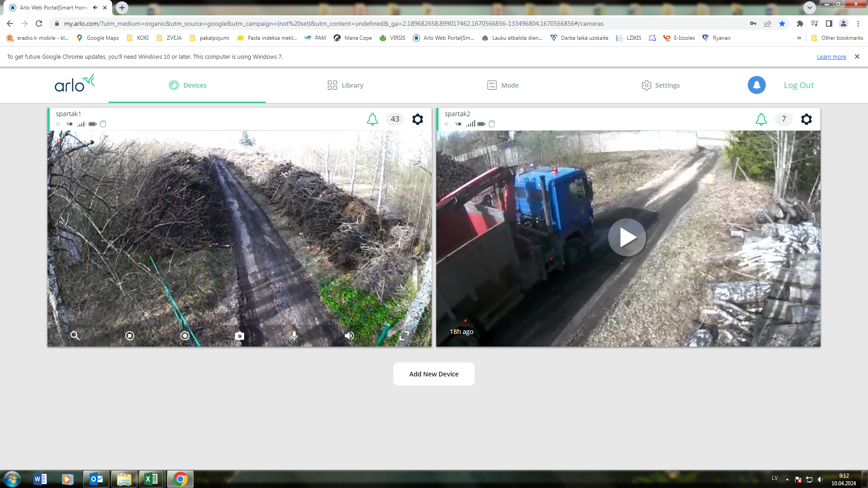Image resolution: width=868 pixels, height=488 pixels.
Task: Click the 18h ago timestamp
Action: pos(462,332)
